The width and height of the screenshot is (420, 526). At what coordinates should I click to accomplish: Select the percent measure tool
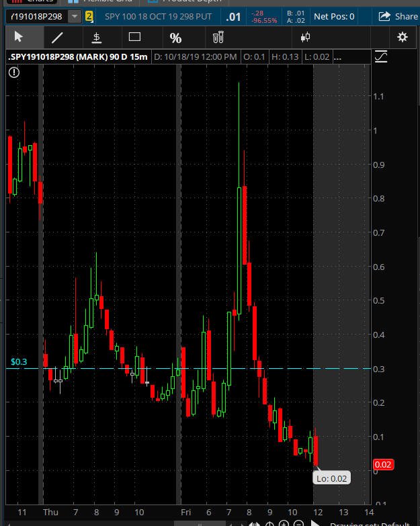click(175, 38)
